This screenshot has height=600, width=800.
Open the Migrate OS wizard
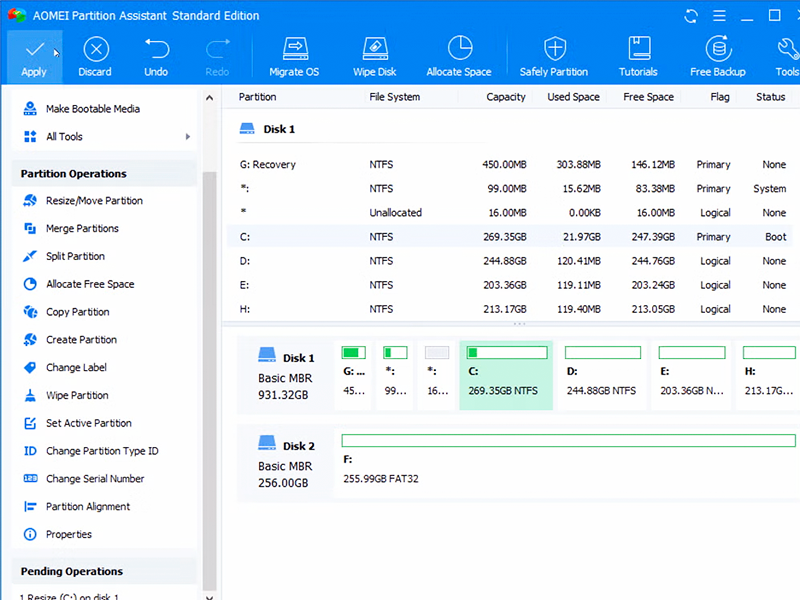coord(294,50)
